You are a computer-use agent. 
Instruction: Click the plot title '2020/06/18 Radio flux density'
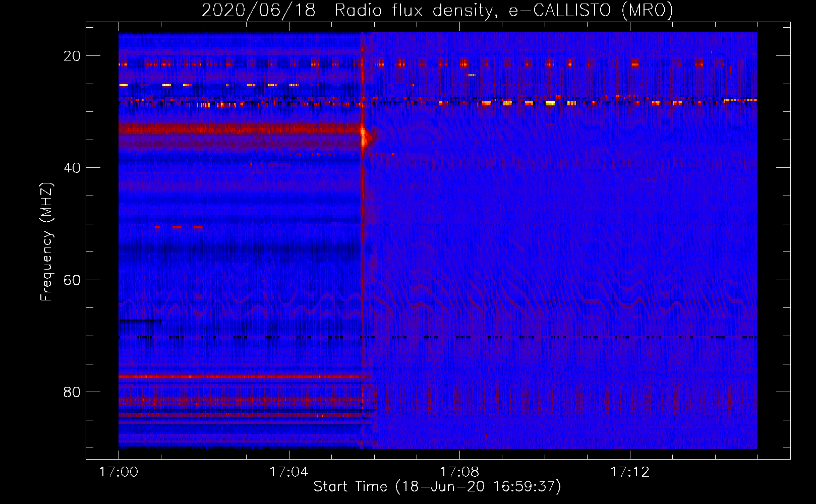pyautogui.click(x=437, y=11)
